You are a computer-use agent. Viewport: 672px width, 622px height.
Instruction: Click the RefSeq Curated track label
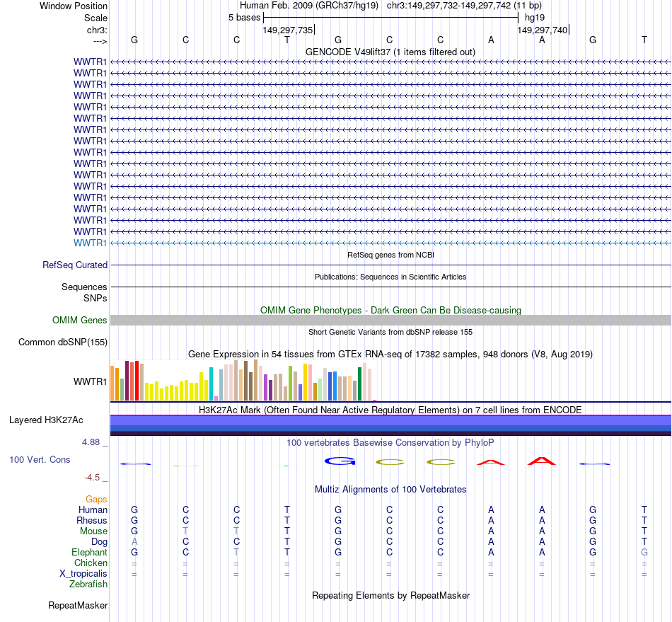[x=75, y=265]
